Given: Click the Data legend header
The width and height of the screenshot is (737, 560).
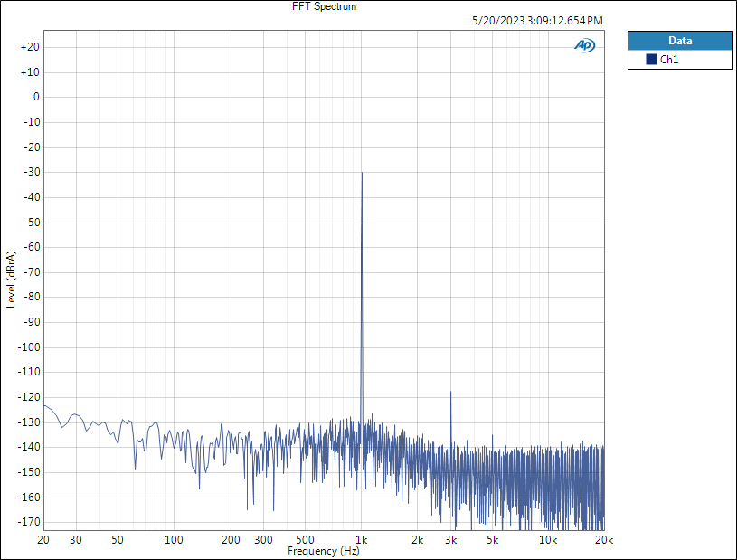Looking at the screenshot, I should coord(680,41).
